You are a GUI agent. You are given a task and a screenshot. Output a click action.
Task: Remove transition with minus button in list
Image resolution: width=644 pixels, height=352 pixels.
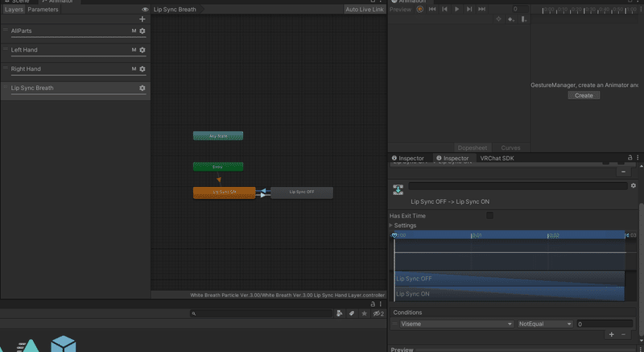click(x=623, y=172)
